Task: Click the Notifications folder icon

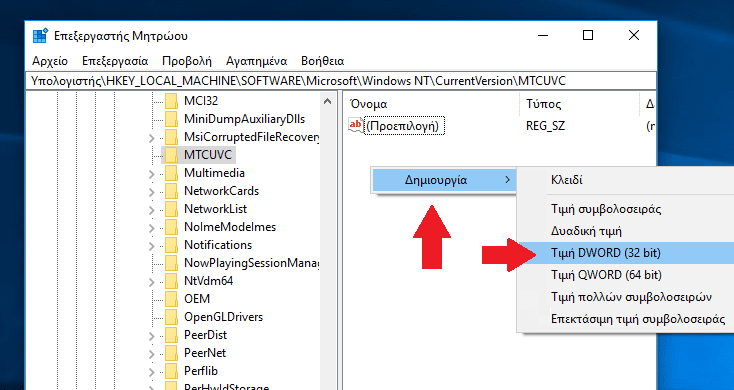Action: pos(172,245)
